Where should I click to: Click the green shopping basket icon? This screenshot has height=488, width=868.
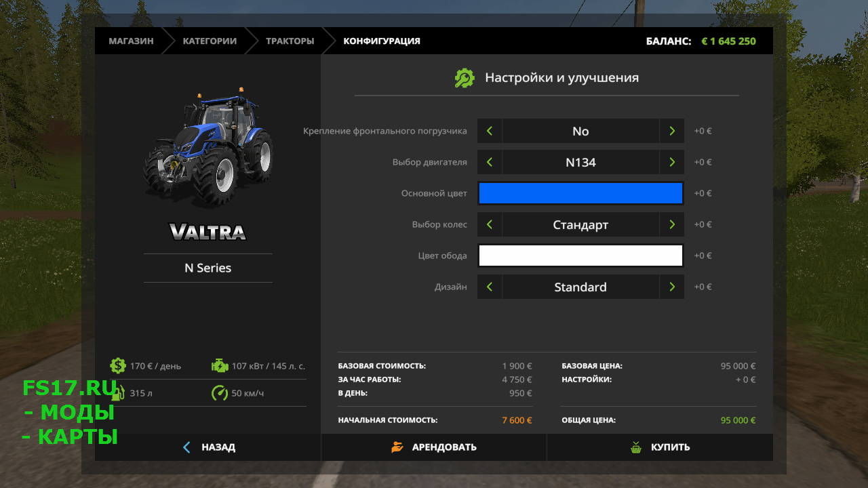point(636,447)
